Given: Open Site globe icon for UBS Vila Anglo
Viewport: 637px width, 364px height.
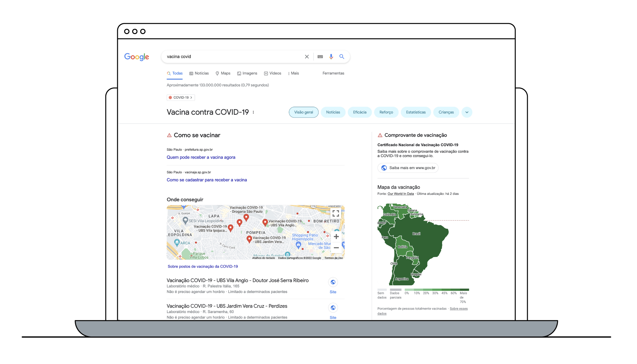Looking at the screenshot, I should [x=333, y=282].
